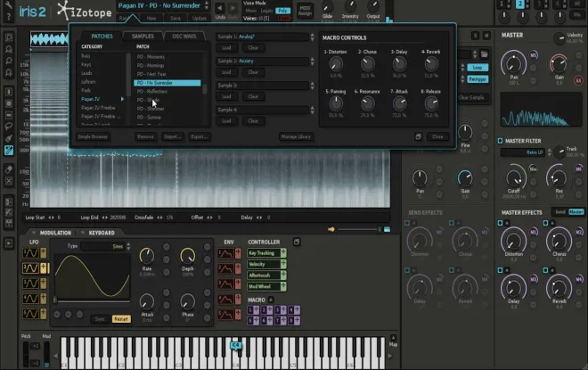Click the zoom magnifier tool
588x370 pixels.
pyautogui.click(x=9, y=62)
